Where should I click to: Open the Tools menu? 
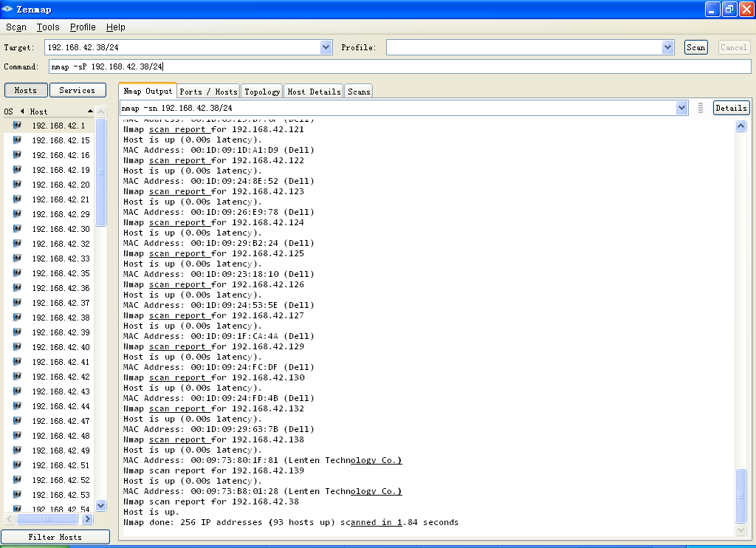(x=48, y=27)
